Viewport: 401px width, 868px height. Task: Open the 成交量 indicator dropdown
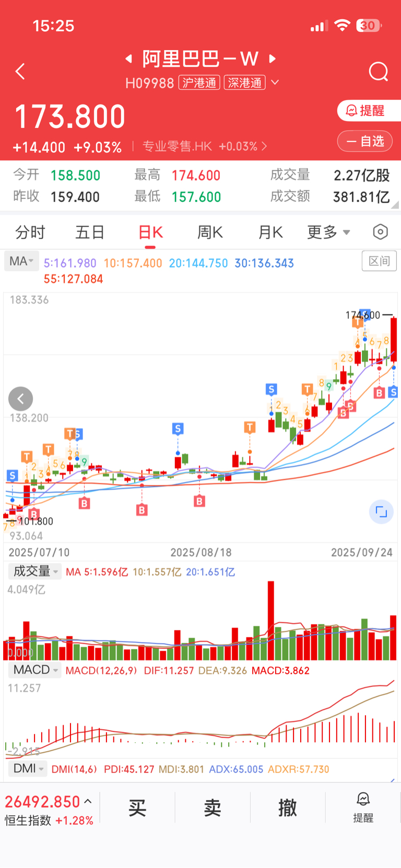coord(35,572)
